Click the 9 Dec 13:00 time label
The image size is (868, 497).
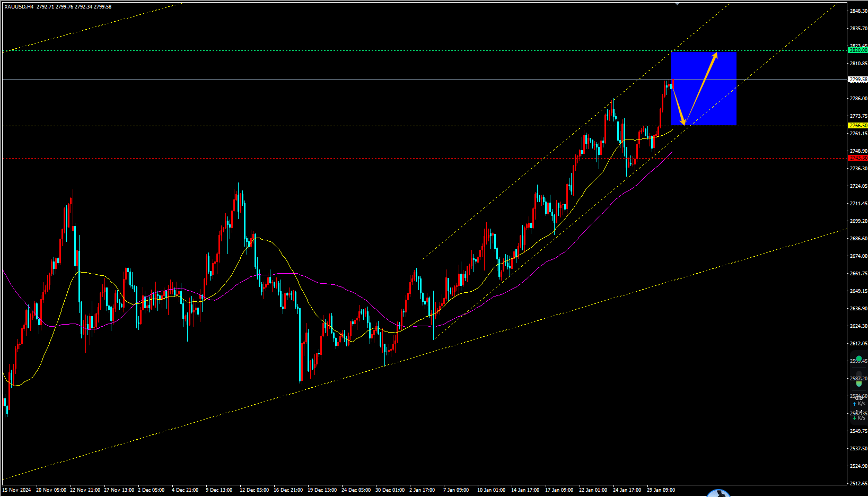click(219, 490)
